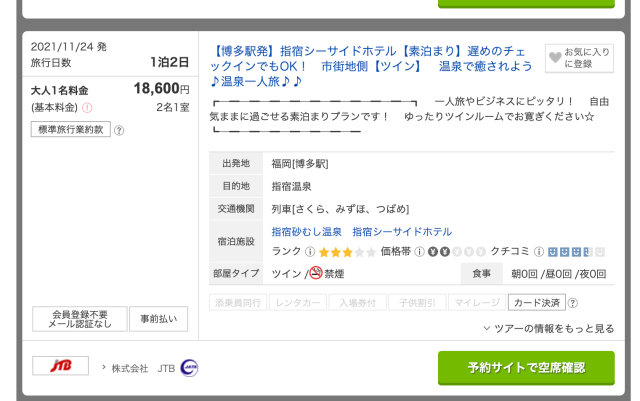
Task: Click the 価格帯 info icon
Action: (x=419, y=252)
